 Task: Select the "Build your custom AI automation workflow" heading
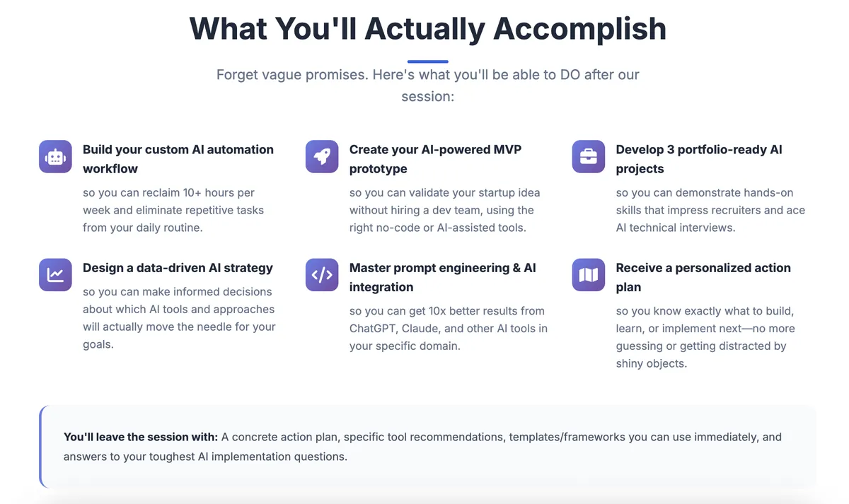[178, 159]
